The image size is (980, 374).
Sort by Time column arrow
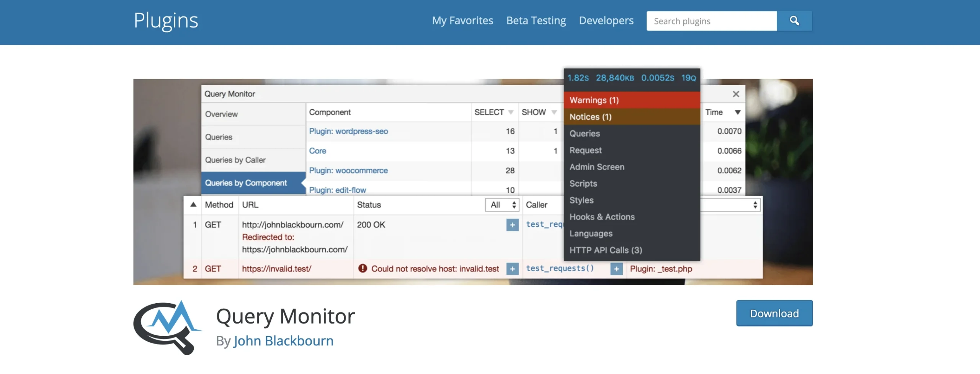[x=738, y=112]
